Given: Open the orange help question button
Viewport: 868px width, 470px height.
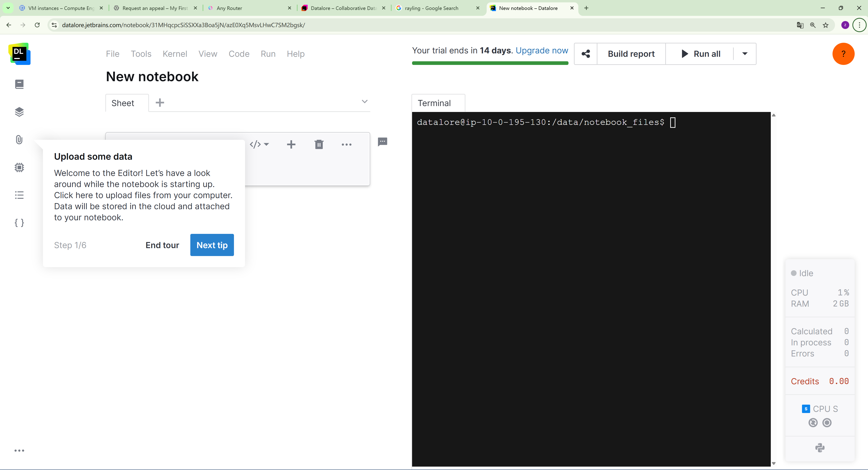Looking at the screenshot, I should [843, 54].
